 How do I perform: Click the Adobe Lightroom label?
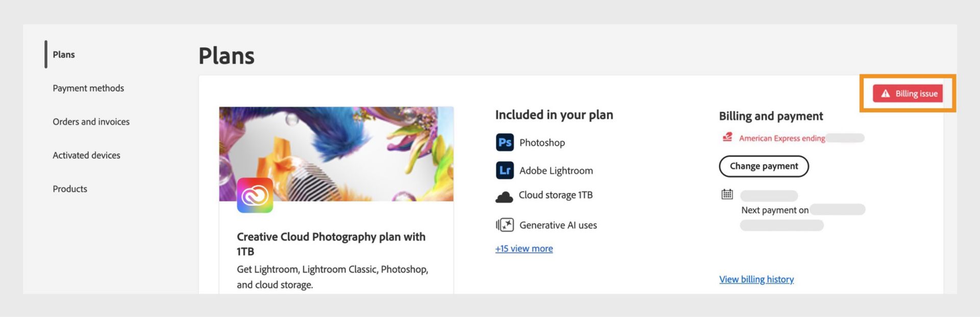[x=556, y=171]
